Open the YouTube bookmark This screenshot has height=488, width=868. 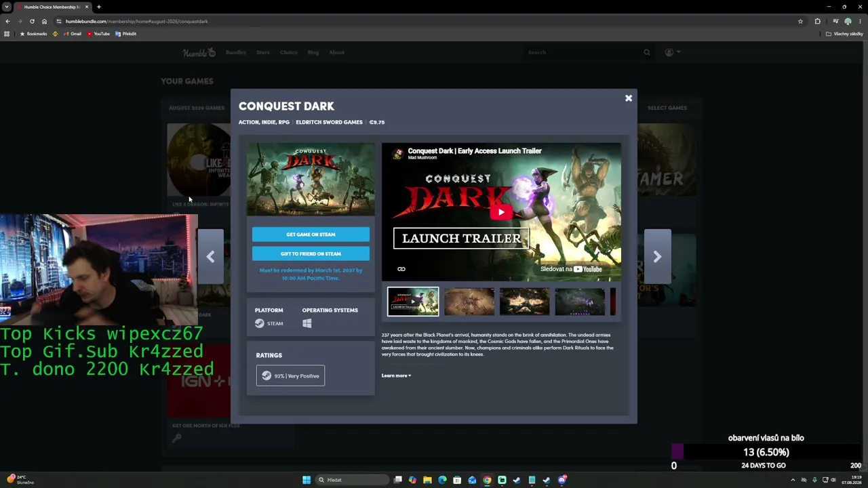[98, 34]
